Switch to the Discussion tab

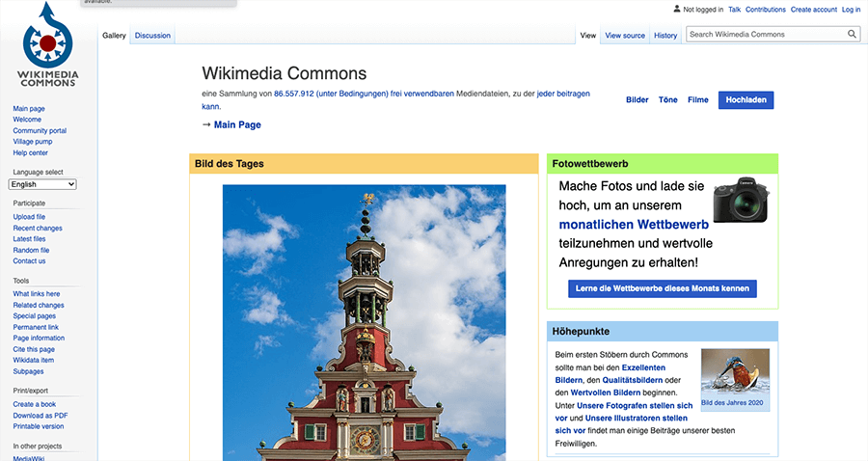click(x=152, y=36)
